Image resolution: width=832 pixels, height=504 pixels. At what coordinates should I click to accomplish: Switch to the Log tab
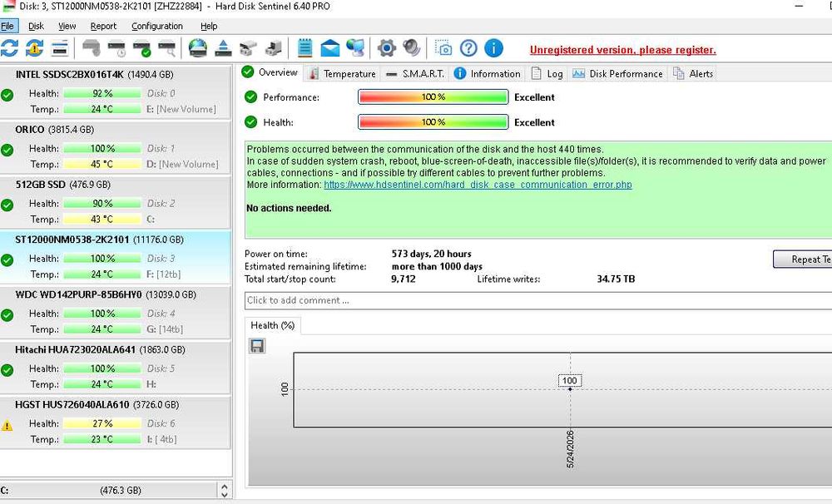pyautogui.click(x=548, y=74)
